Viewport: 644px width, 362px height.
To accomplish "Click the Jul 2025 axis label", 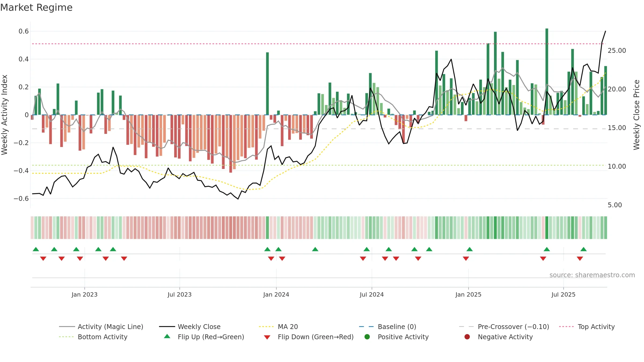I will [563, 294].
